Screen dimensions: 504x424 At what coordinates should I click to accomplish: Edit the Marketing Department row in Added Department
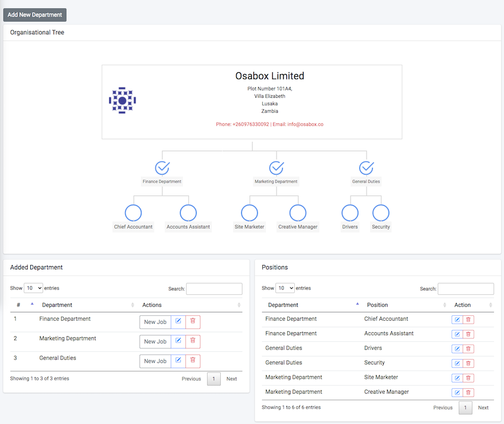[x=178, y=341]
